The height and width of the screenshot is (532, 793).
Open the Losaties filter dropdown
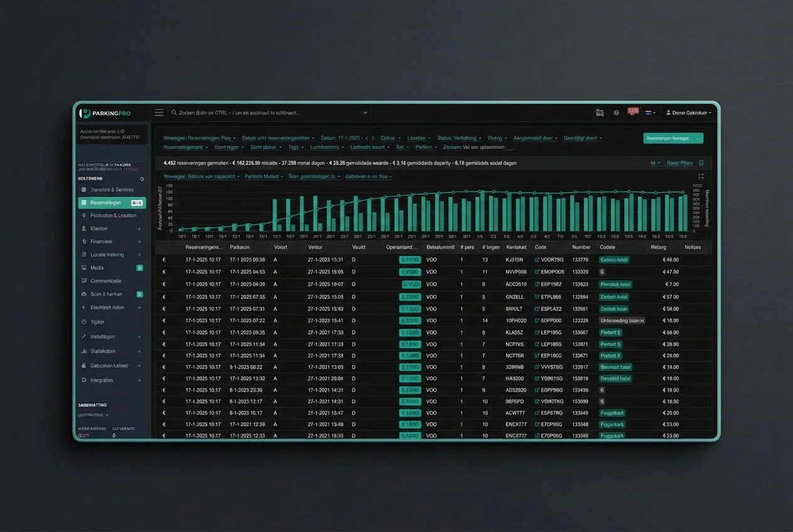pos(418,138)
